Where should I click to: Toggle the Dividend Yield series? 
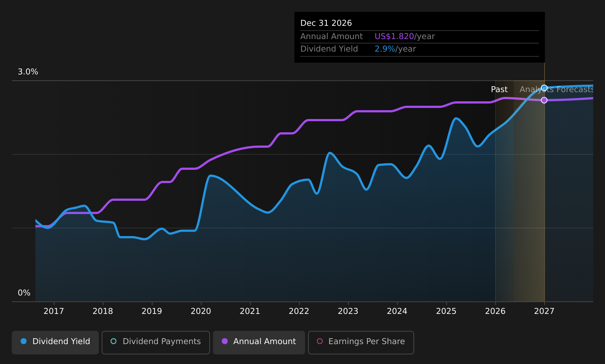[x=55, y=342]
